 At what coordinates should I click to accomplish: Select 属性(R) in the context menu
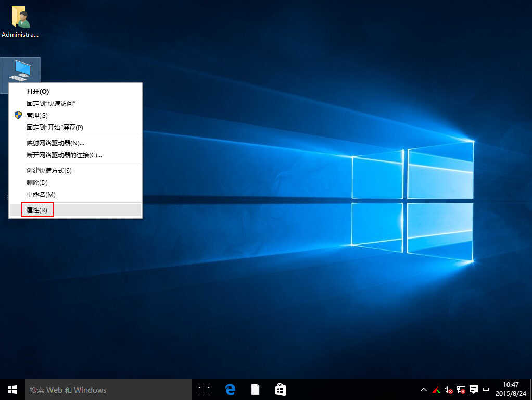(x=37, y=210)
